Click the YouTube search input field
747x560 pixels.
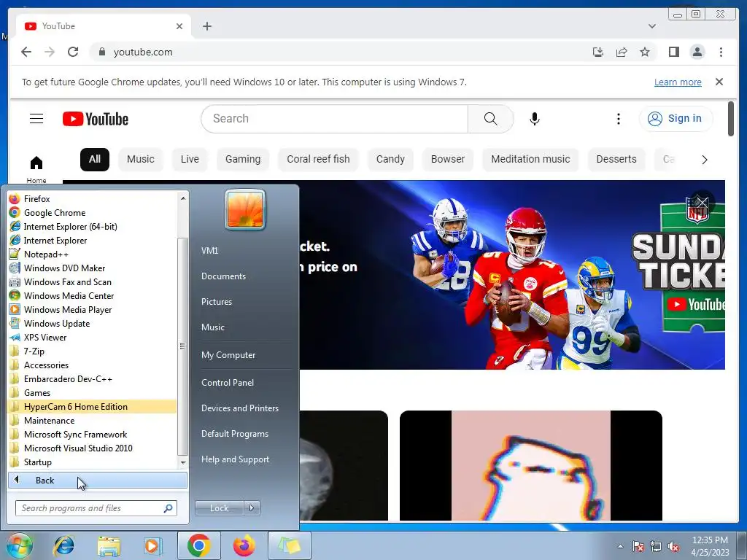coord(334,119)
